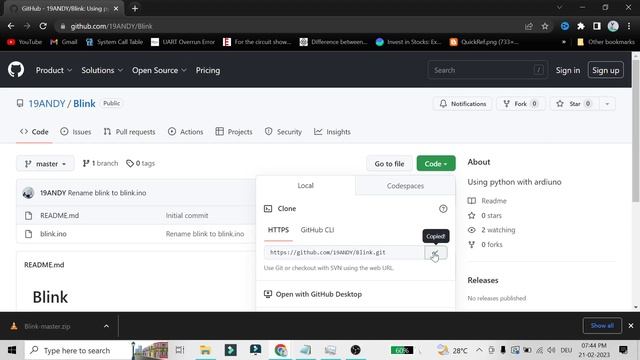The image size is (640, 360).
Task: Click Show all downloads button
Action: coord(602,325)
